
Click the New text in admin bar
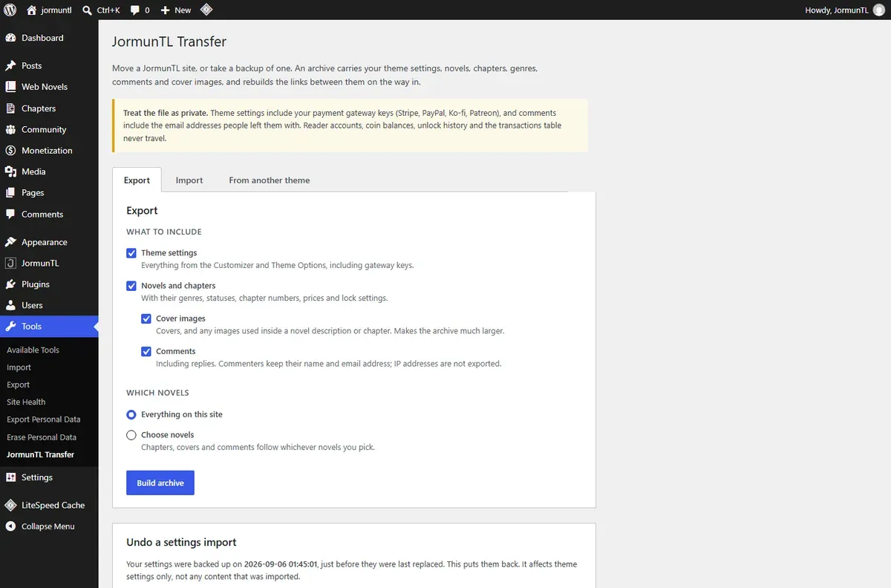tap(183, 10)
